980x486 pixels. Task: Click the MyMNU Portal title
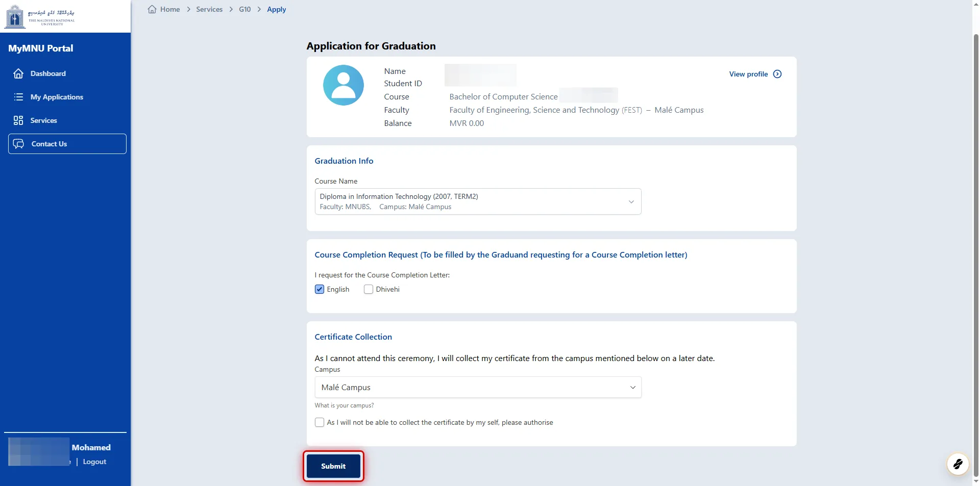(40, 48)
